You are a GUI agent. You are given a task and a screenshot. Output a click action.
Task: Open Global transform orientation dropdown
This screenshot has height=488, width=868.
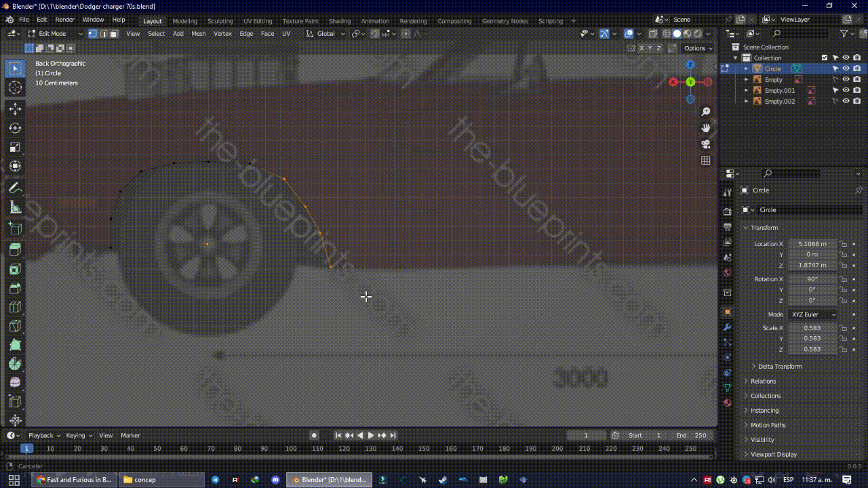(325, 34)
